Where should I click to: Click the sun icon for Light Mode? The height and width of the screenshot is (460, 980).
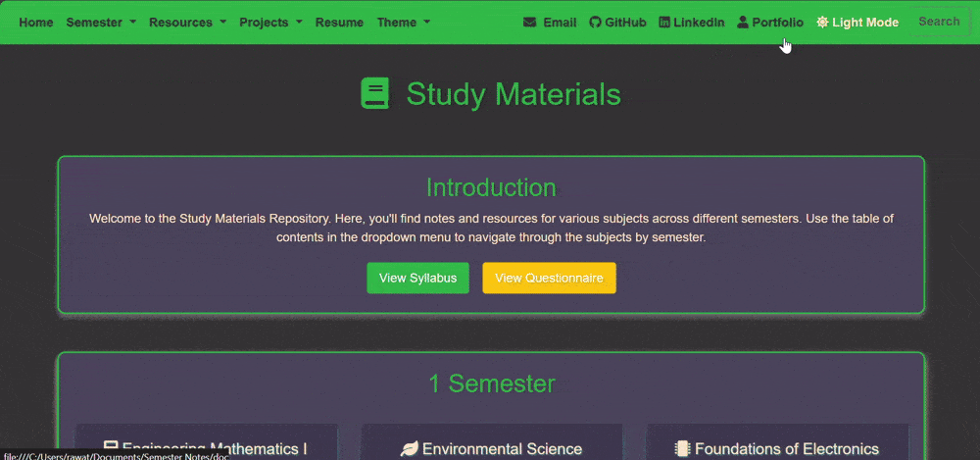[822, 23]
